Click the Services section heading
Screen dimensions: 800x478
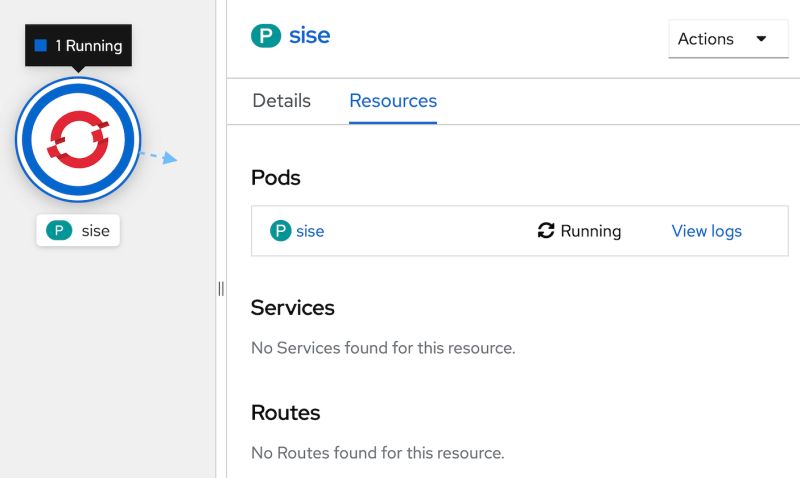tap(292, 307)
